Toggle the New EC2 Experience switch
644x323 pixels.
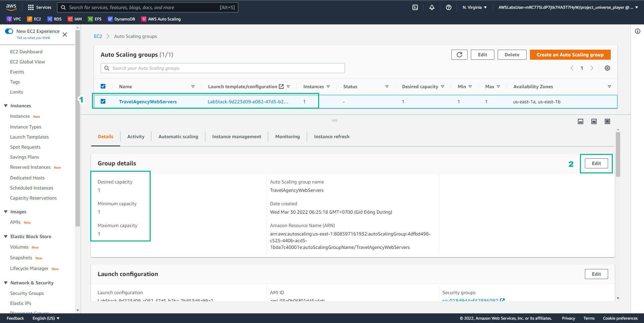pyautogui.click(x=9, y=31)
